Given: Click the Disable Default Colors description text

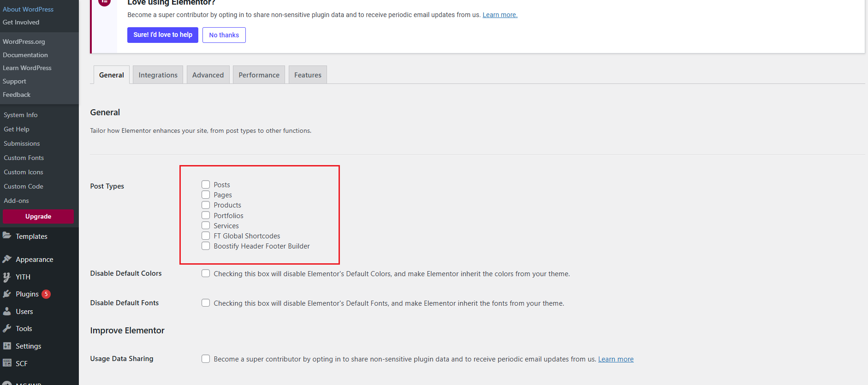Looking at the screenshot, I should point(392,274).
